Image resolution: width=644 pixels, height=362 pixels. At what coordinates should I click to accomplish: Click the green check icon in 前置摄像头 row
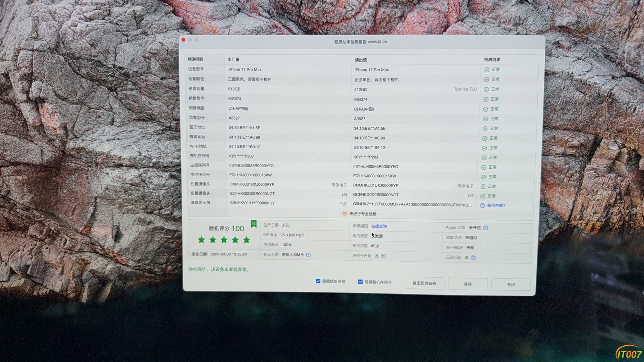pyautogui.click(x=483, y=196)
